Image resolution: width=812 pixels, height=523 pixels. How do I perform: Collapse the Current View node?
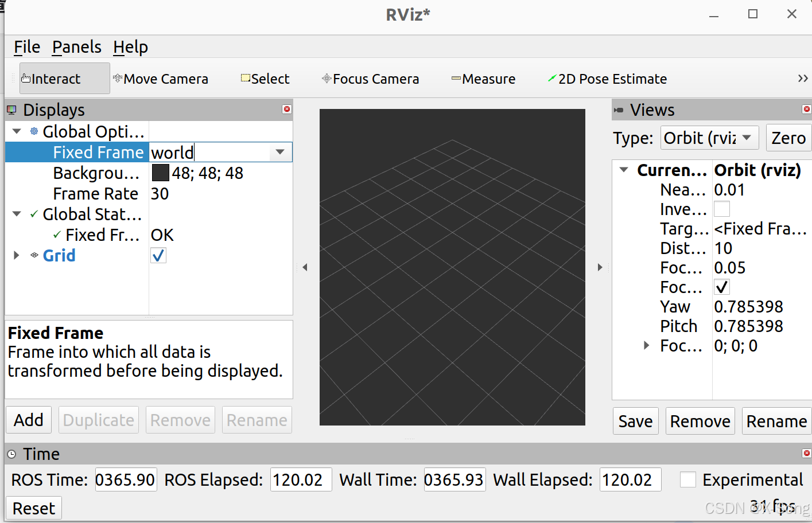coord(624,170)
